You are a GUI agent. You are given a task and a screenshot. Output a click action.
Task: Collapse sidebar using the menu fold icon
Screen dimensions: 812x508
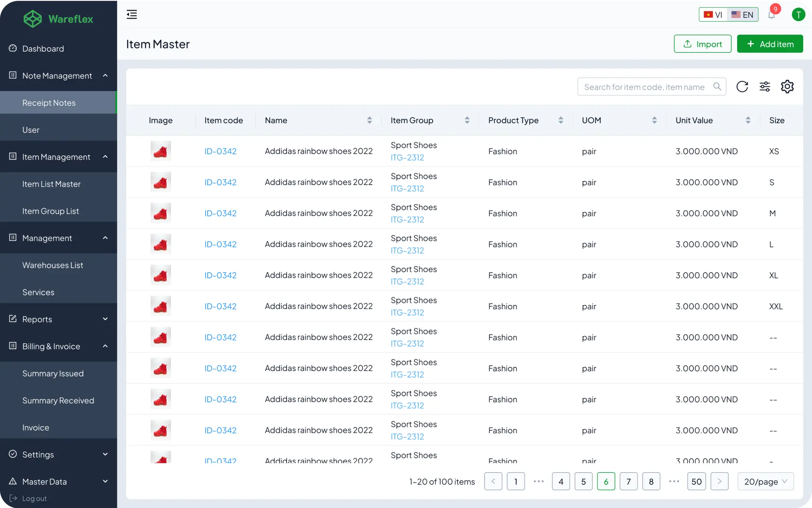[132, 15]
